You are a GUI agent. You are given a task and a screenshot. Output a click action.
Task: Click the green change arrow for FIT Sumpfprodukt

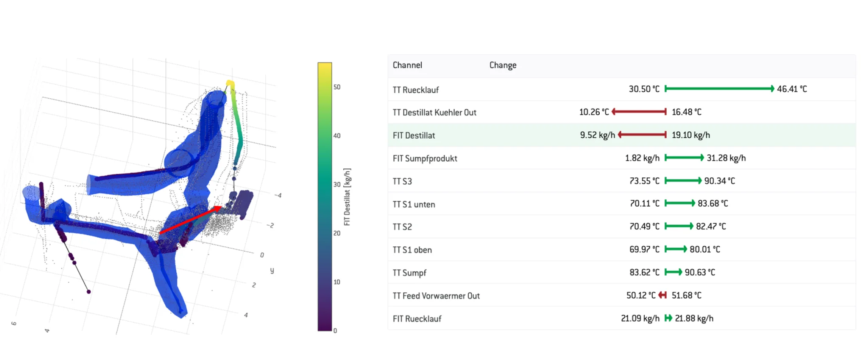(684, 157)
